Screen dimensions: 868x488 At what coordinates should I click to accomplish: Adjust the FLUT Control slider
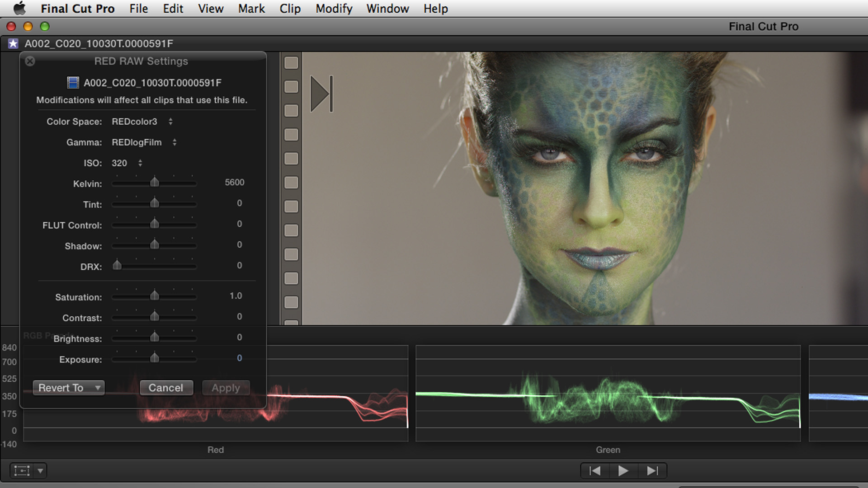pos(154,224)
